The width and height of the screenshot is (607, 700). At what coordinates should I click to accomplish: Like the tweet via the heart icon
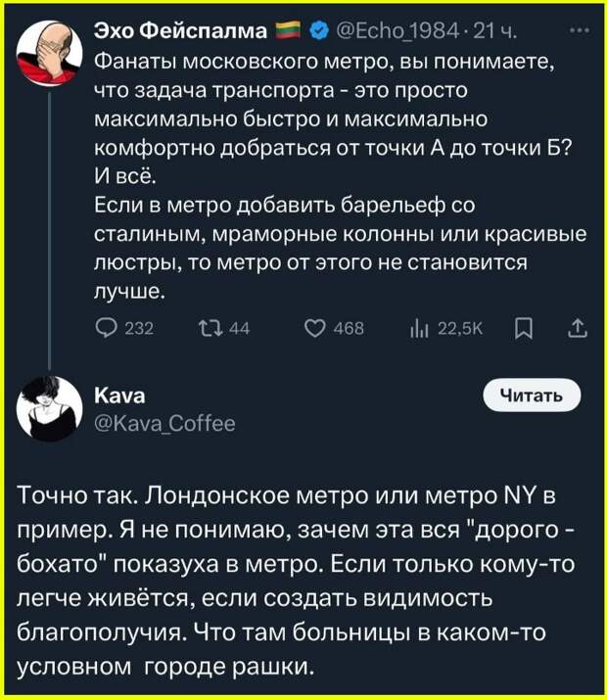[314, 329]
